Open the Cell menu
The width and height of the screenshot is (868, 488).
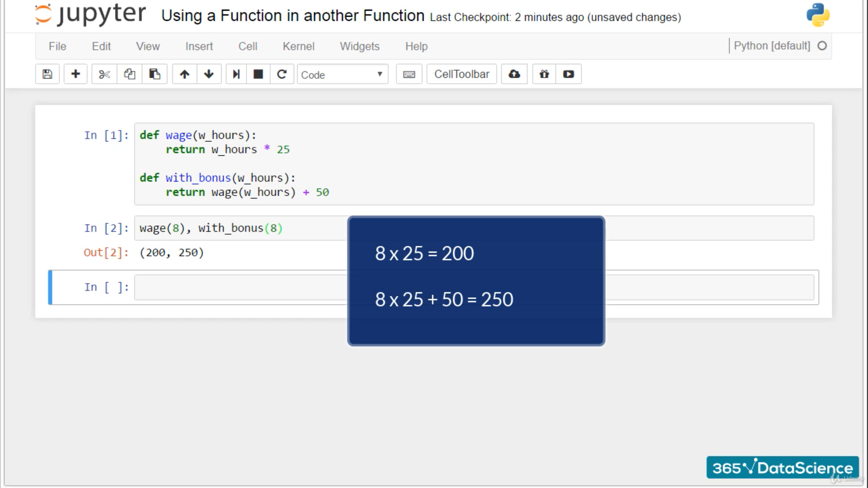click(x=248, y=46)
